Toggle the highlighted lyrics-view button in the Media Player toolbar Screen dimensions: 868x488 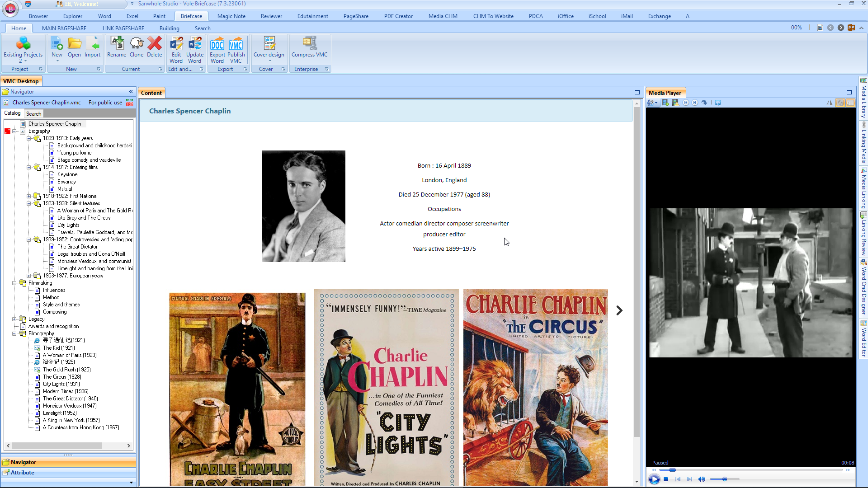850,103
